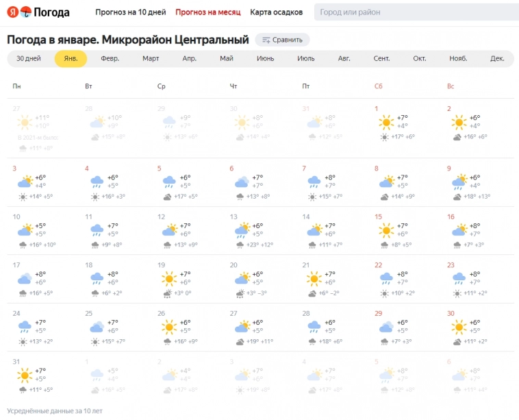
Task: Click the rain cloud icon for January 5
Action: (x=169, y=182)
